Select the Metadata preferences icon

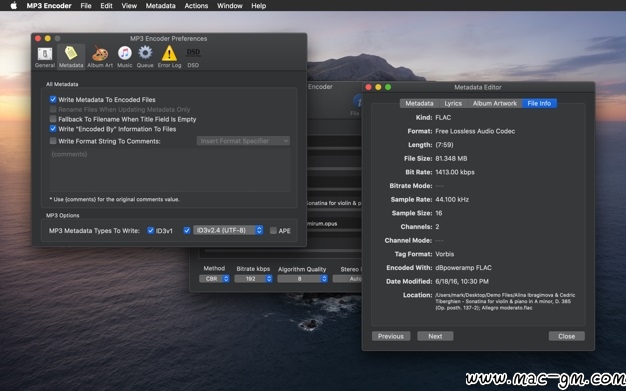tap(71, 57)
